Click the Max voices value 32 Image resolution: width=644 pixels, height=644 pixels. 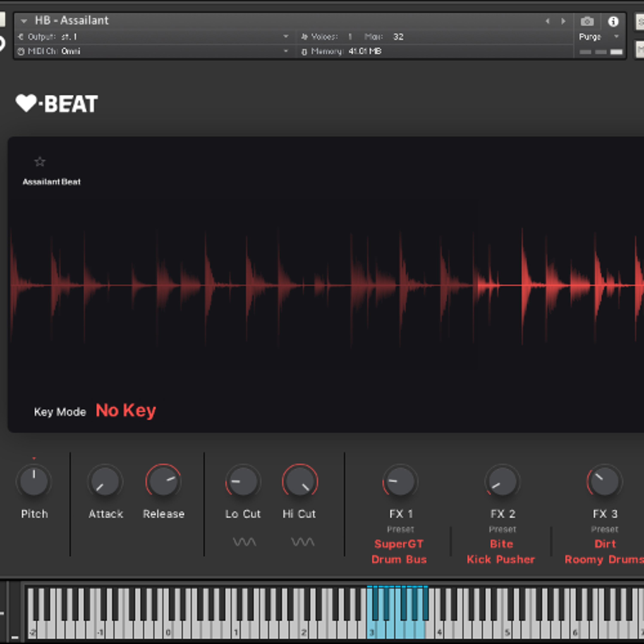click(x=398, y=37)
